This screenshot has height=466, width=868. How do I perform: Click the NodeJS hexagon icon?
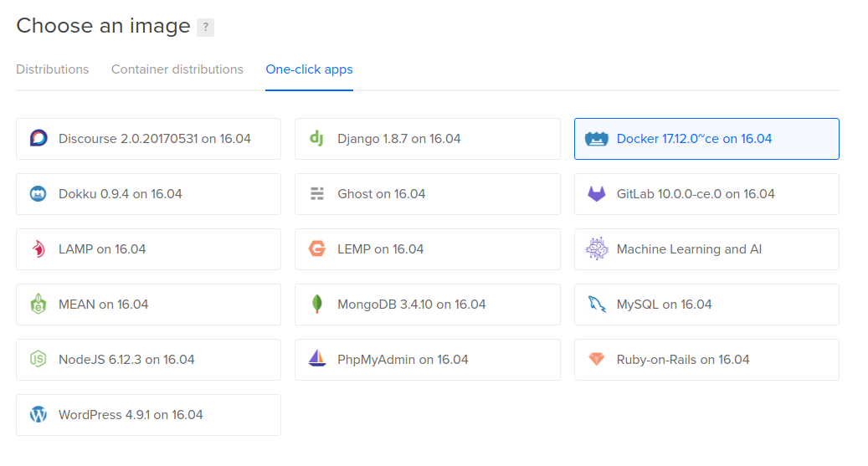39,359
